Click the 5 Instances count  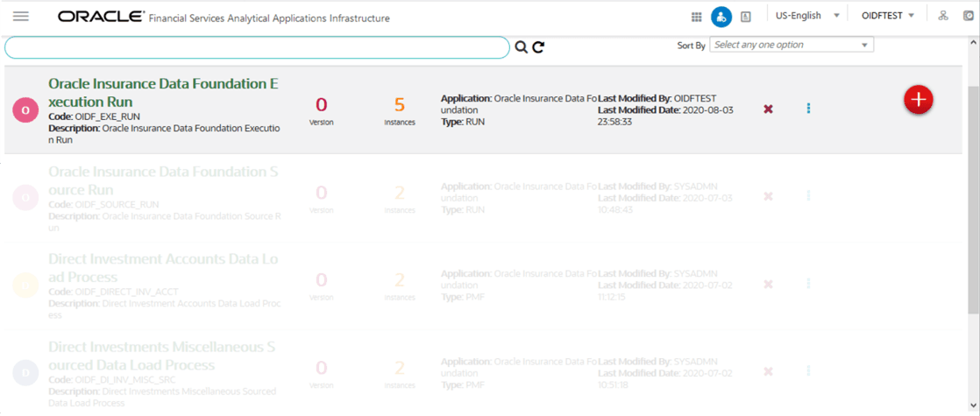400,104
